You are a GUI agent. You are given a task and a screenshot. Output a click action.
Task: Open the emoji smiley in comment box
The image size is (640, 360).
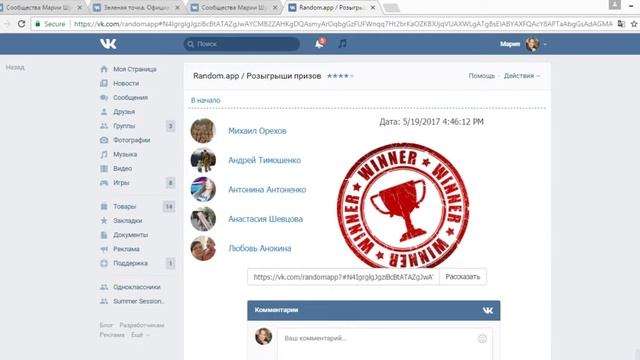[x=482, y=338]
